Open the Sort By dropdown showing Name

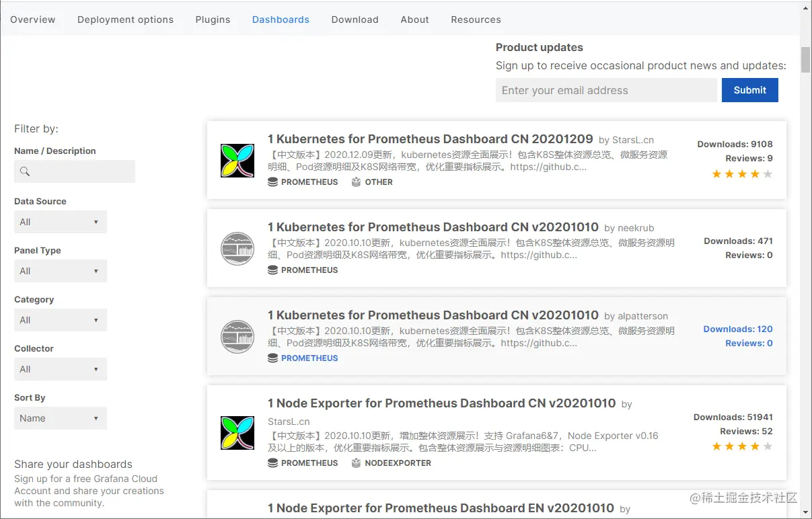point(61,418)
